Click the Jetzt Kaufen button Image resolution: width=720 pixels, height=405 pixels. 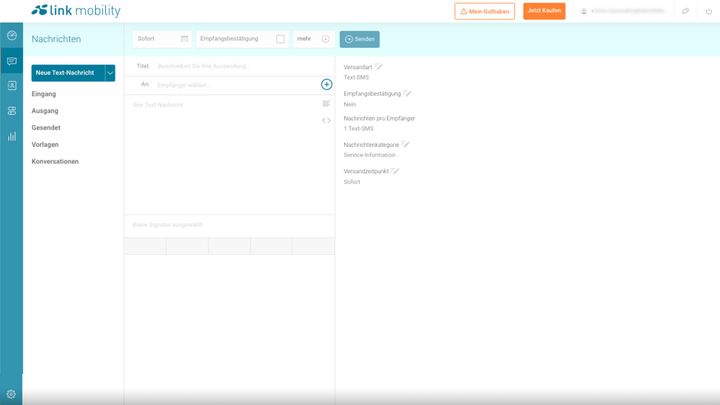pyautogui.click(x=544, y=11)
